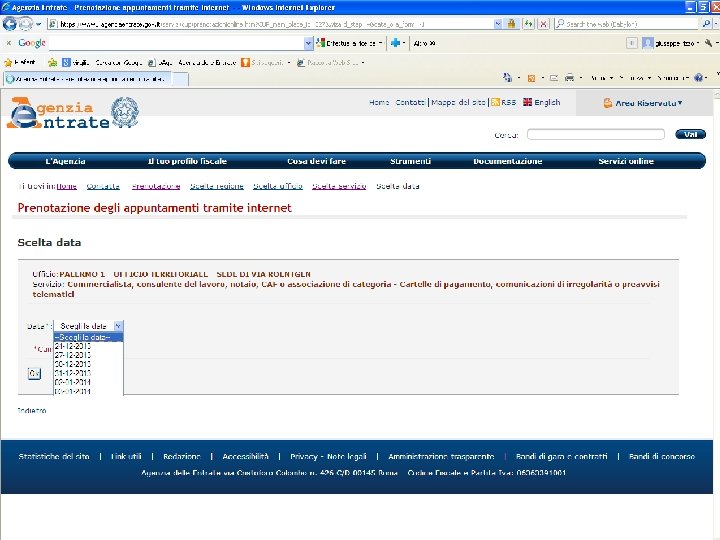Screen dimensions: 720x540
Task: Click the green Refresh page icon
Action: (528, 24)
